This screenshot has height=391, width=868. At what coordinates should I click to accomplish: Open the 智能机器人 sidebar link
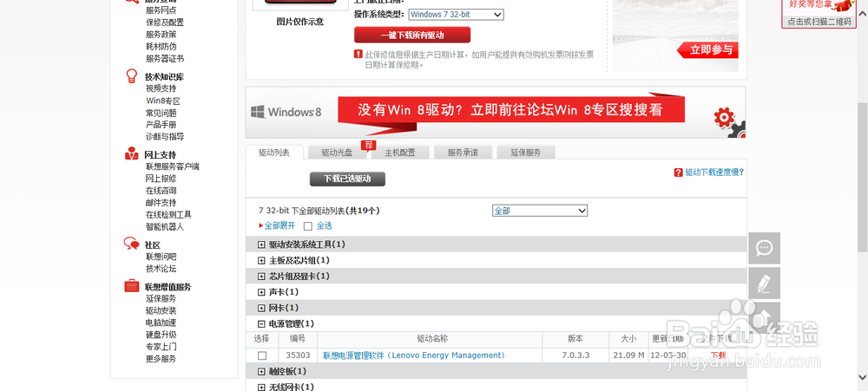165,227
